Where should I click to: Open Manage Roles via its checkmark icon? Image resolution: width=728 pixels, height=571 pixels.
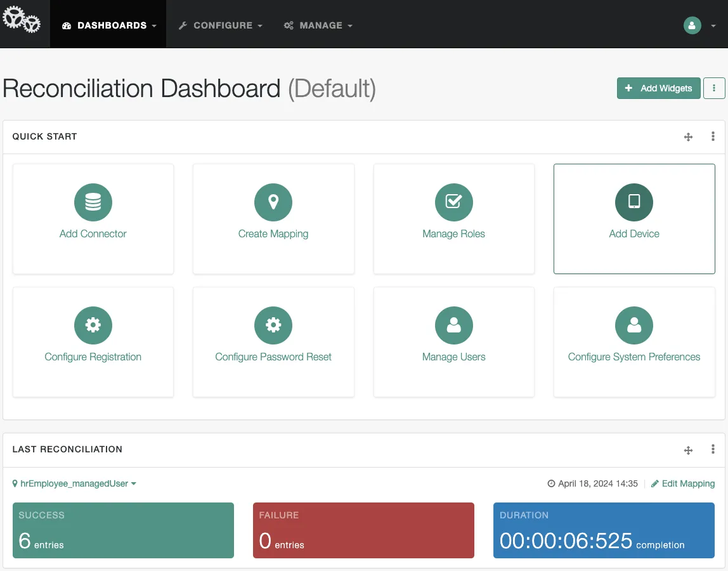(453, 201)
